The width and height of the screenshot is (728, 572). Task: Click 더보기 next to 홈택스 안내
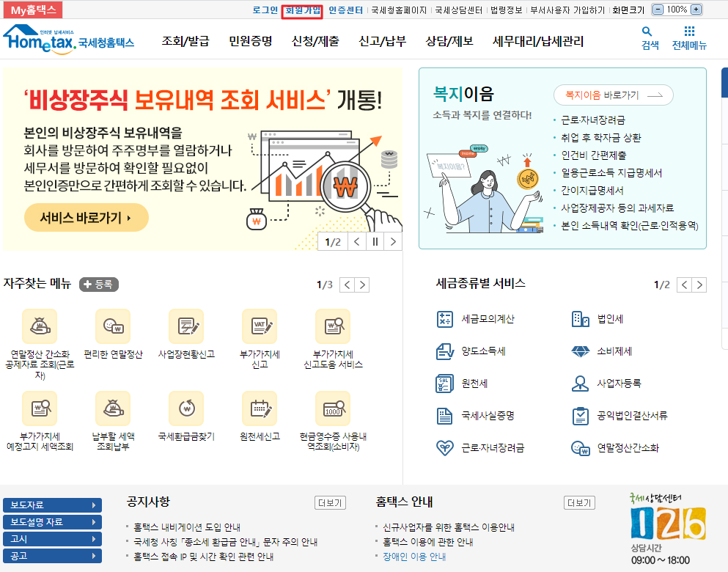pyautogui.click(x=579, y=503)
